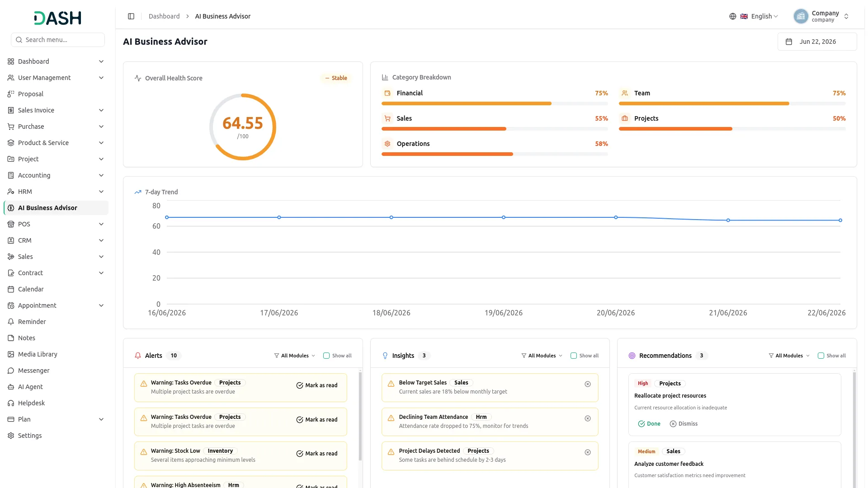The image size is (868, 488).
Task: Open the POS sidebar menu
Action: [56, 224]
